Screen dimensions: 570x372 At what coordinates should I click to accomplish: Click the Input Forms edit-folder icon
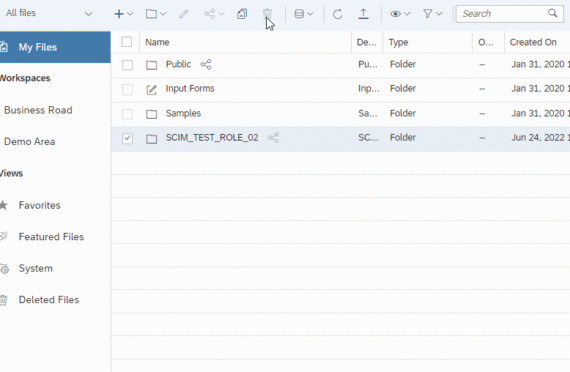(152, 89)
